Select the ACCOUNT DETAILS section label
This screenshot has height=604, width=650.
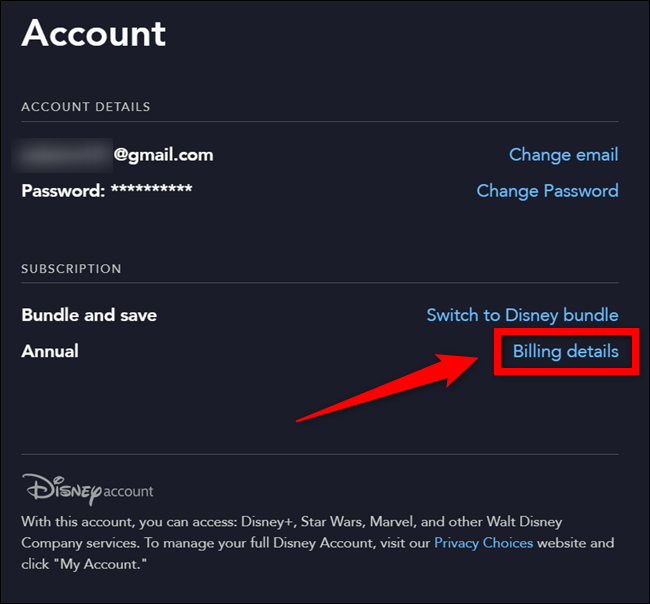click(86, 107)
